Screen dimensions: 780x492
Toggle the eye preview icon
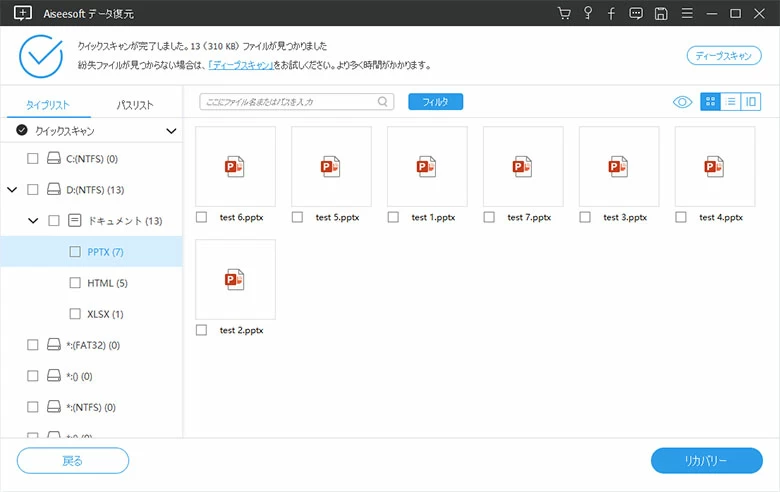coord(683,101)
